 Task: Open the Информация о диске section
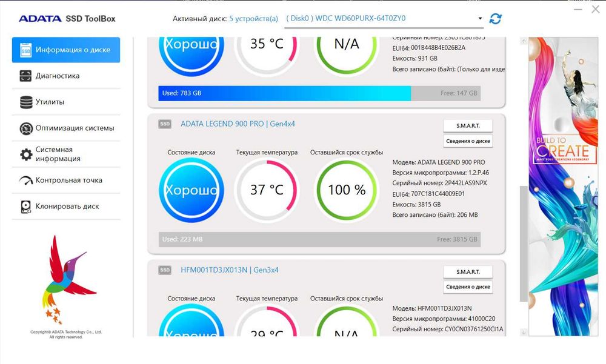point(66,50)
